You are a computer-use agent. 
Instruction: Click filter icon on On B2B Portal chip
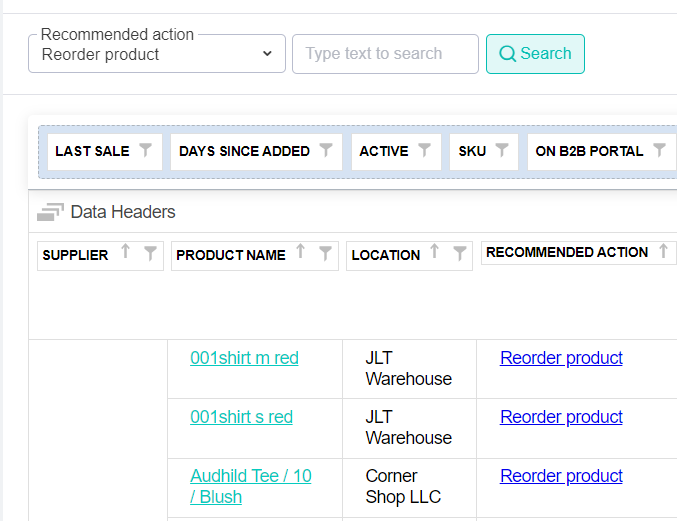click(x=659, y=150)
